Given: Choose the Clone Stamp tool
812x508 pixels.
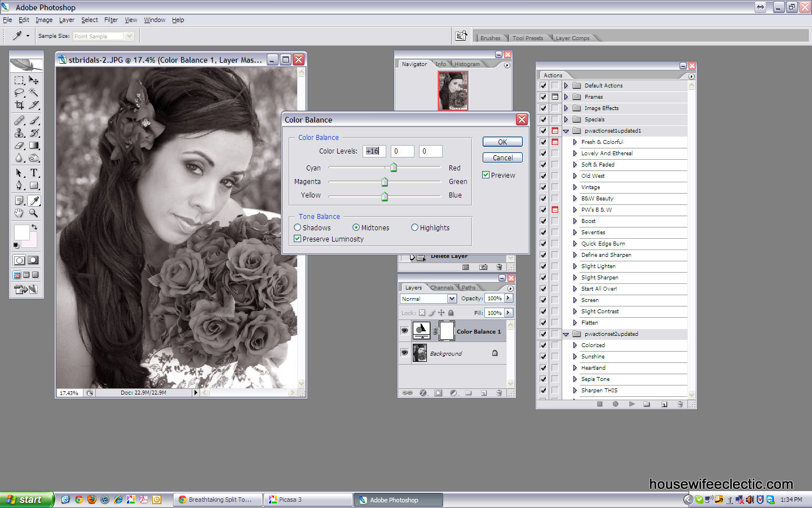Looking at the screenshot, I should point(19,133).
